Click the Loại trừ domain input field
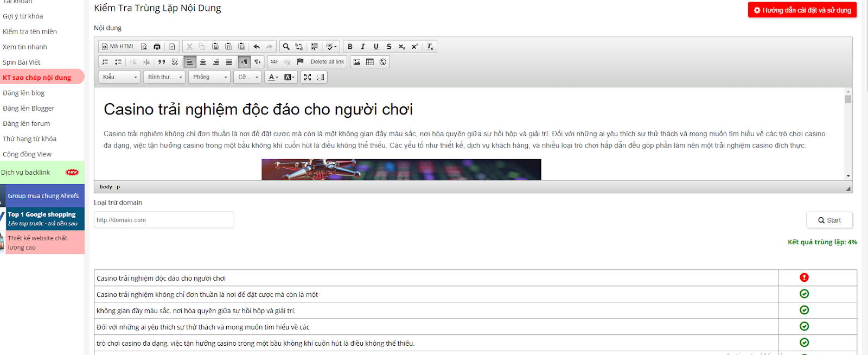Viewport: 868px width, 355px height. (x=164, y=220)
